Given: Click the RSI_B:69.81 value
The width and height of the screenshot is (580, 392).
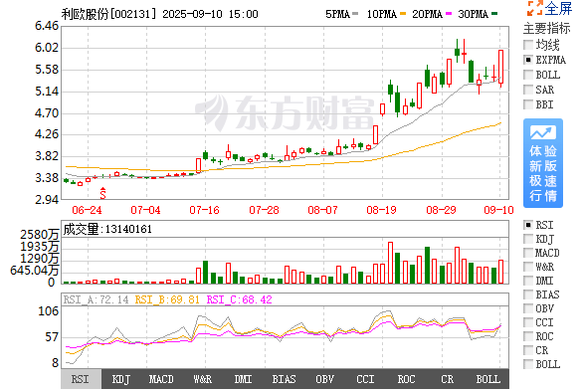Looking at the screenshot, I should pos(167,299).
